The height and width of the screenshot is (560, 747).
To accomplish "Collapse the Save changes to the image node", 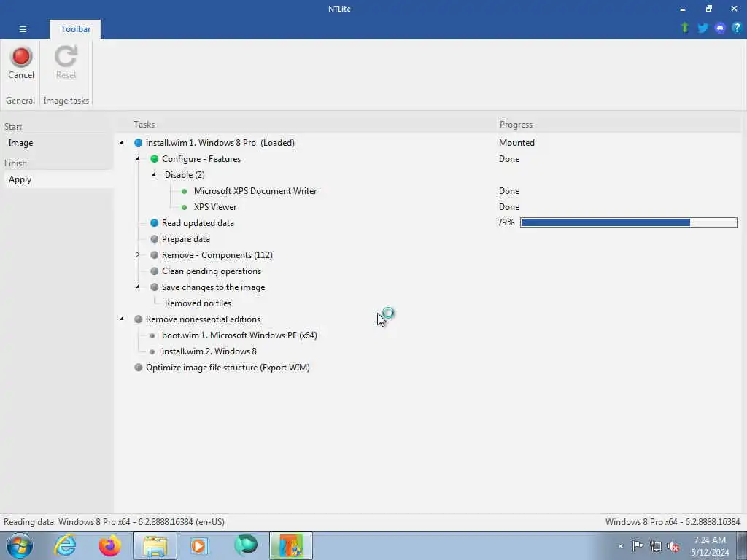I will [138, 287].
